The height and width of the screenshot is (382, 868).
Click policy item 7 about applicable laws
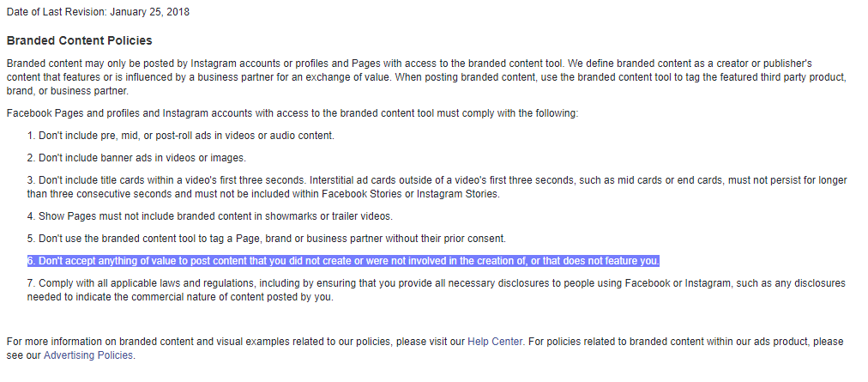point(437,290)
